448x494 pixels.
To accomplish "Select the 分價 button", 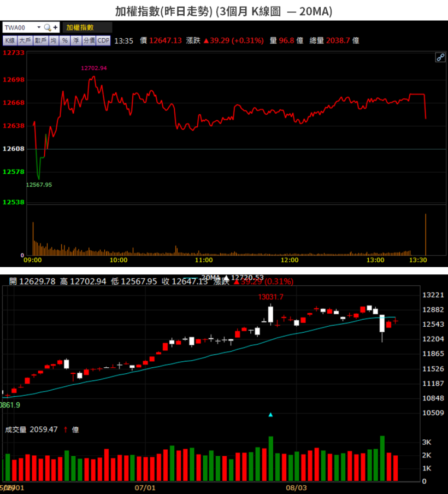I will coord(89,40).
